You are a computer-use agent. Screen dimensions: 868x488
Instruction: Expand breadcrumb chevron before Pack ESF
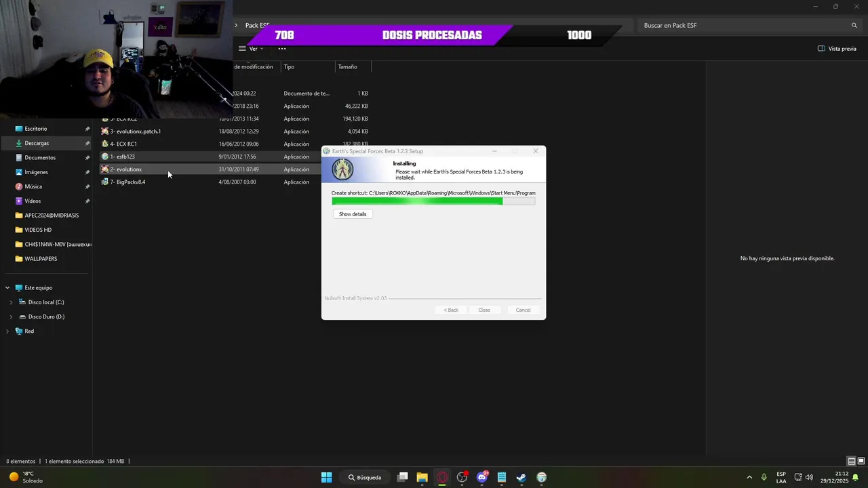click(x=236, y=25)
